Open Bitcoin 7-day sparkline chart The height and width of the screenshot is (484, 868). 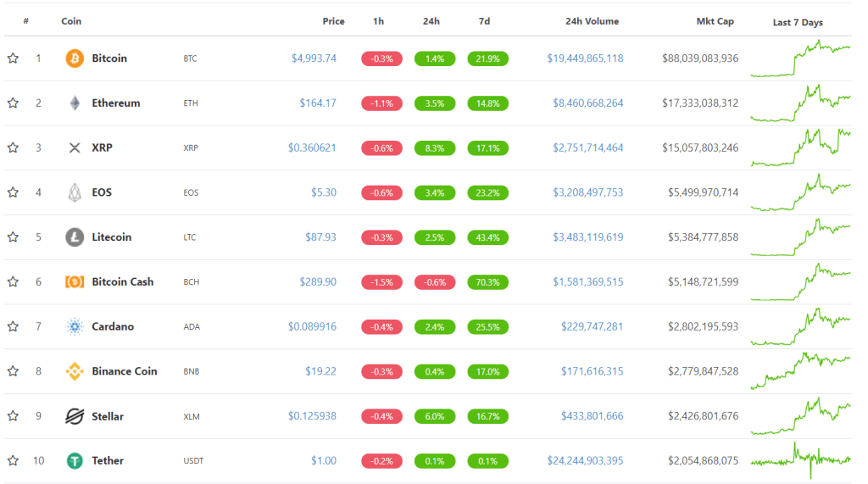pos(800,58)
